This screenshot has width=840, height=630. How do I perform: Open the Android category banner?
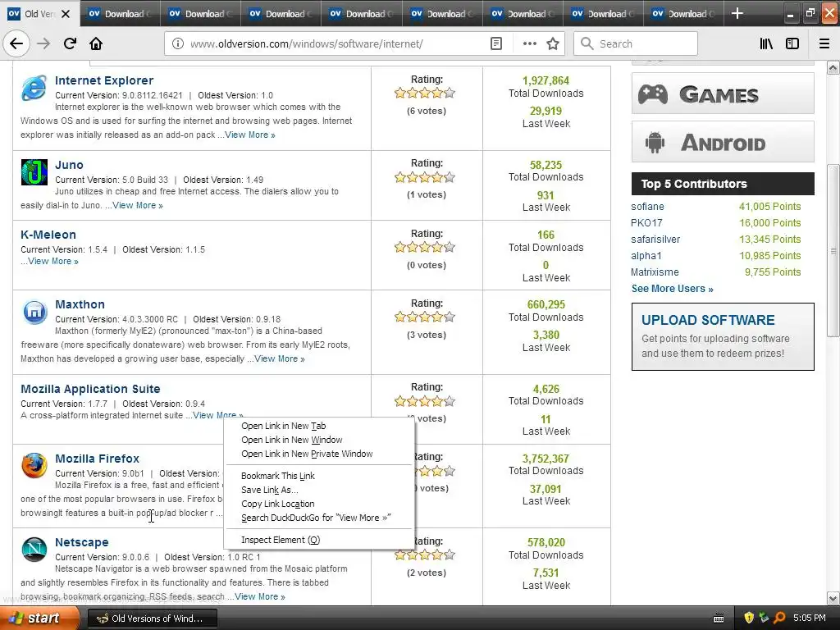pos(723,141)
